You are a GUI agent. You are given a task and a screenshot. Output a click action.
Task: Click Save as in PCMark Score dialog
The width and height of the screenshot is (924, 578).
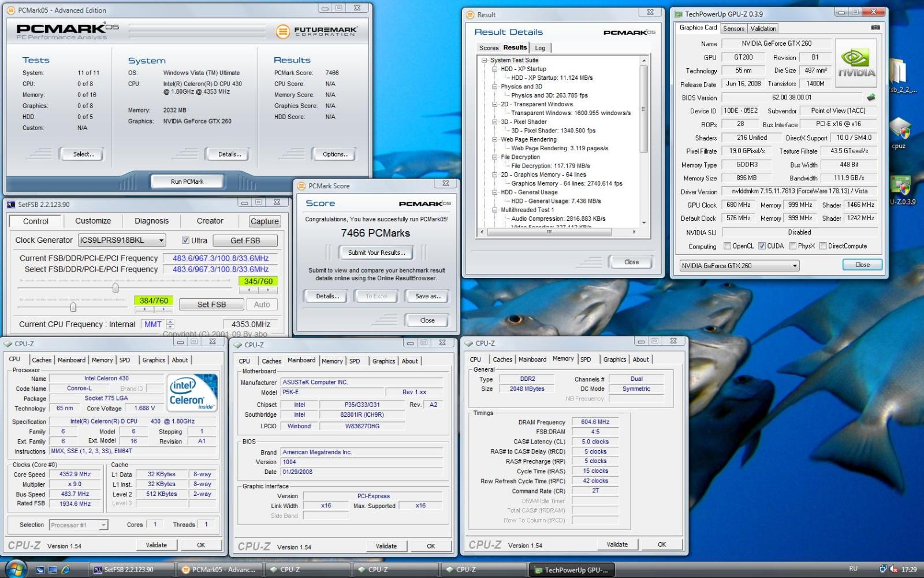pyautogui.click(x=428, y=296)
